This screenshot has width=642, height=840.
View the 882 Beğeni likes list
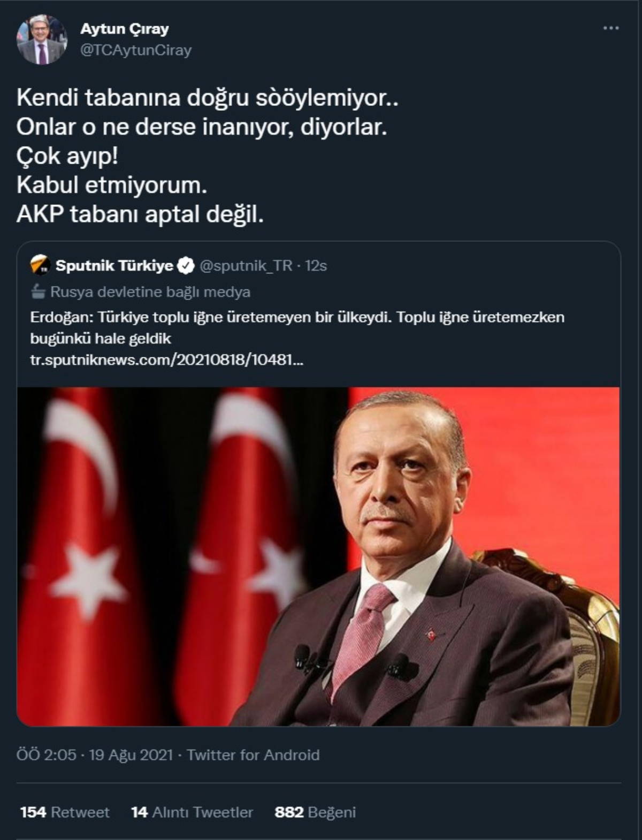pyautogui.click(x=315, y=812)
